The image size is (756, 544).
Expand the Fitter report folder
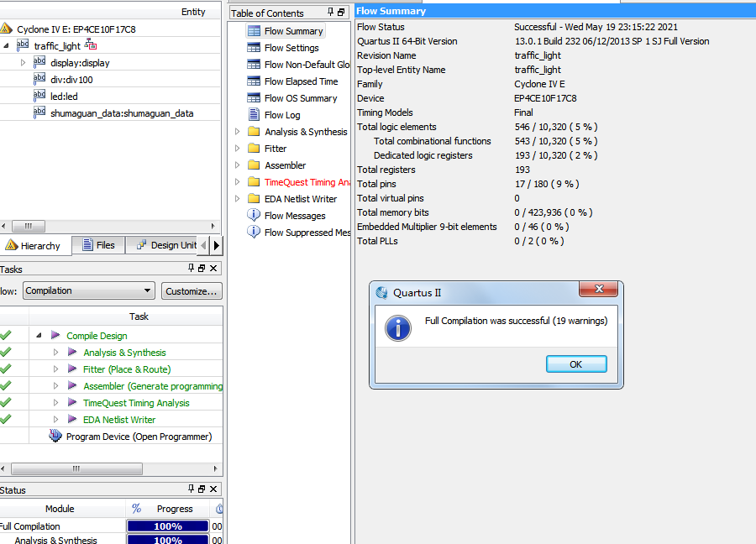[x=237, y=149]
